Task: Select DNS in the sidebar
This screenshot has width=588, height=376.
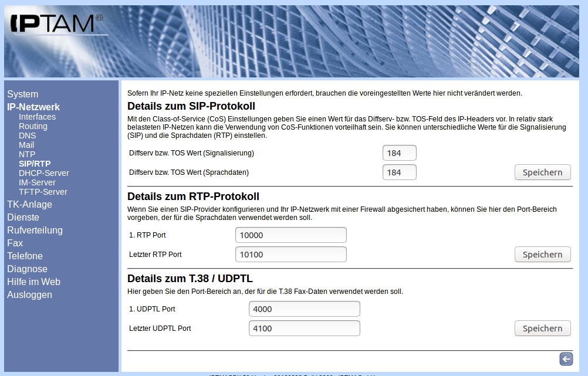Action: tap(27, 136)
